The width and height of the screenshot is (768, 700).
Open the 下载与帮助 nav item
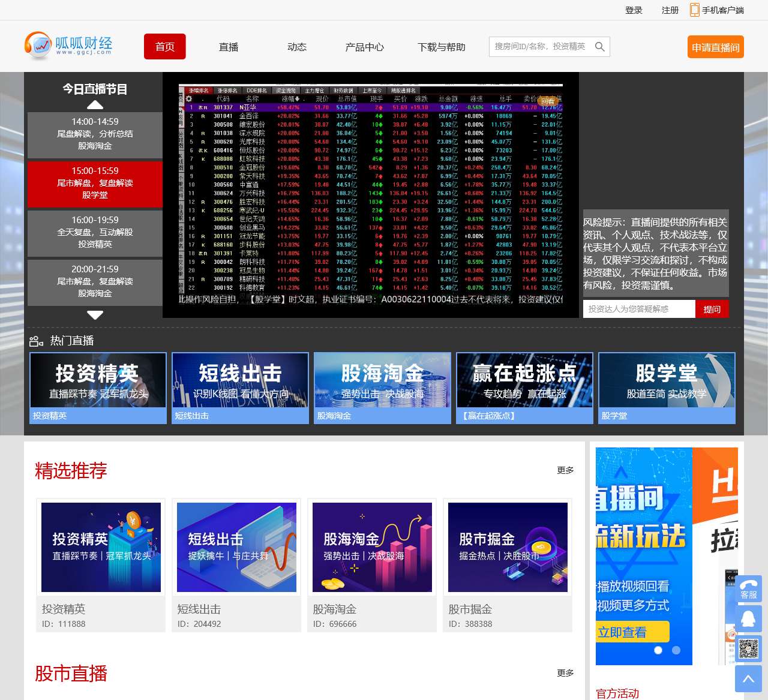442,47
